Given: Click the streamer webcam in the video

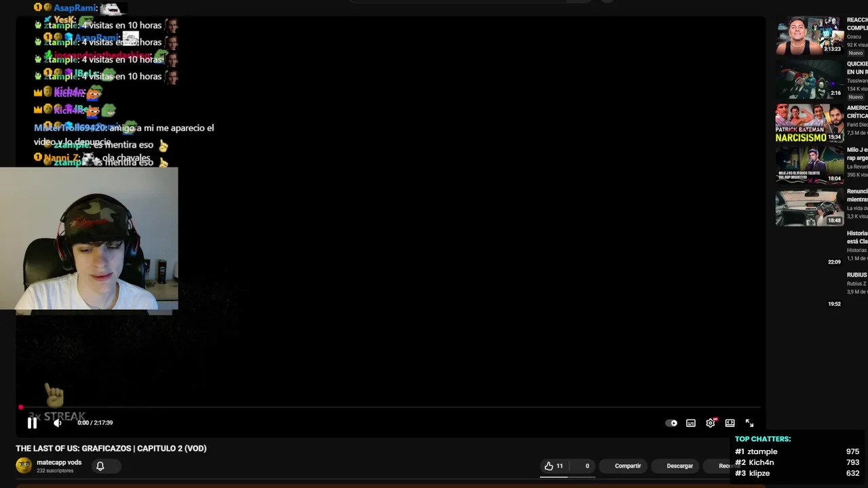Looking at the screenshot, I should click(89, 239).
